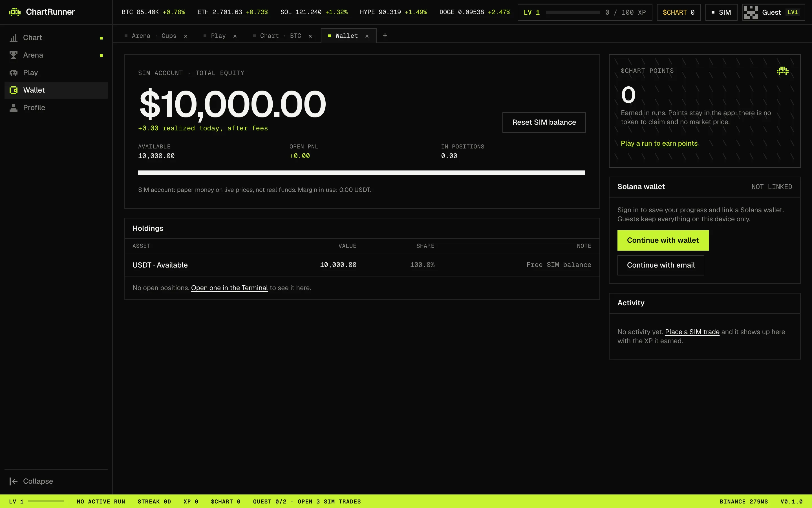Image resolution: width=812 pixels, height=508 pixels.
Task: Click the Place a SIM trade link
Action: [x=692, y=332]
